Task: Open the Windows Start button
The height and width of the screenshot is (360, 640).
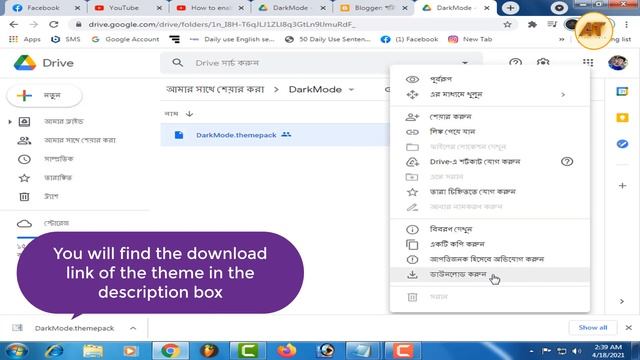Action: point(17,351)
